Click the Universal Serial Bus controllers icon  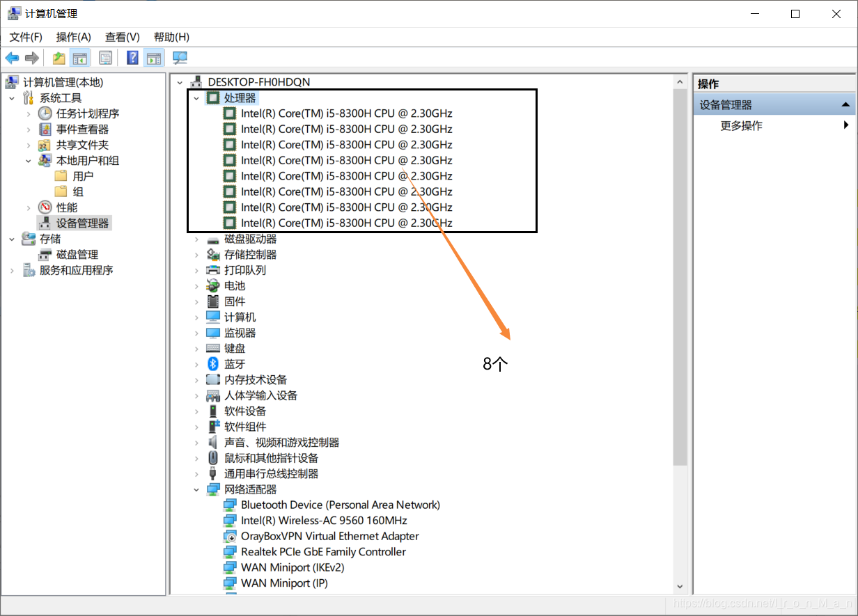point(213,474)
